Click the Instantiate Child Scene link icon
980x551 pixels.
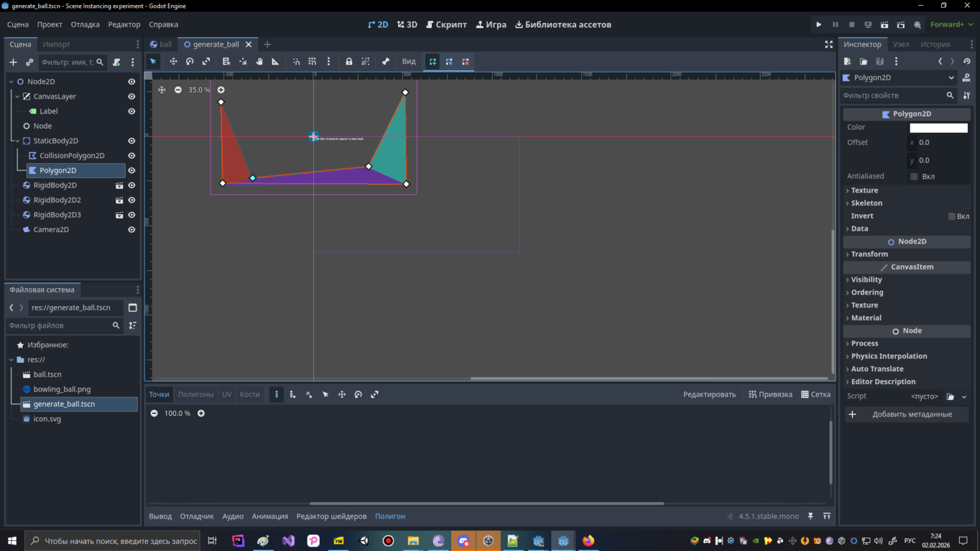coord(29,62)
